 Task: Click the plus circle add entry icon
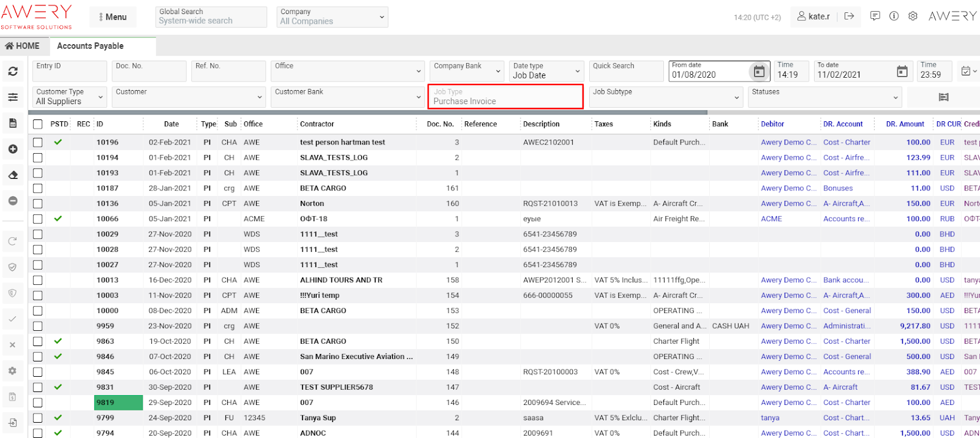tap(12, 149)
